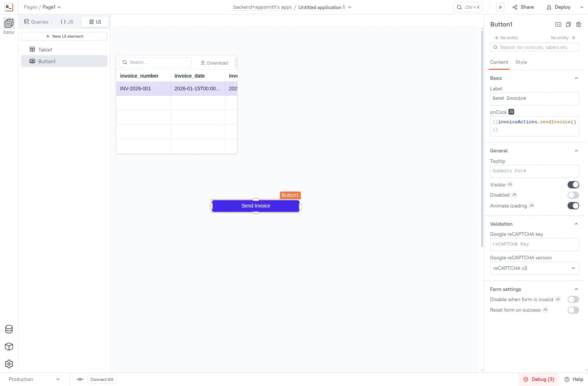Enable Reset form on success
This screenshot has width=588, height=386.
[x=573, y=310]
